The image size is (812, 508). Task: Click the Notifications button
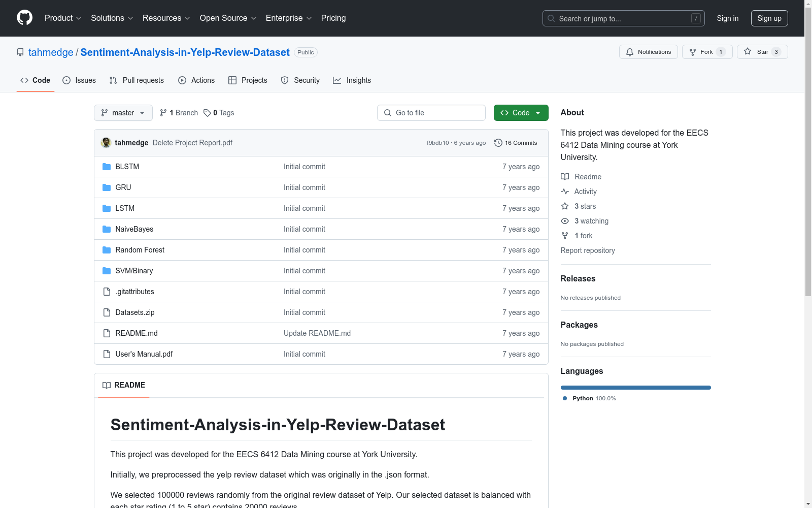point(649,52)
